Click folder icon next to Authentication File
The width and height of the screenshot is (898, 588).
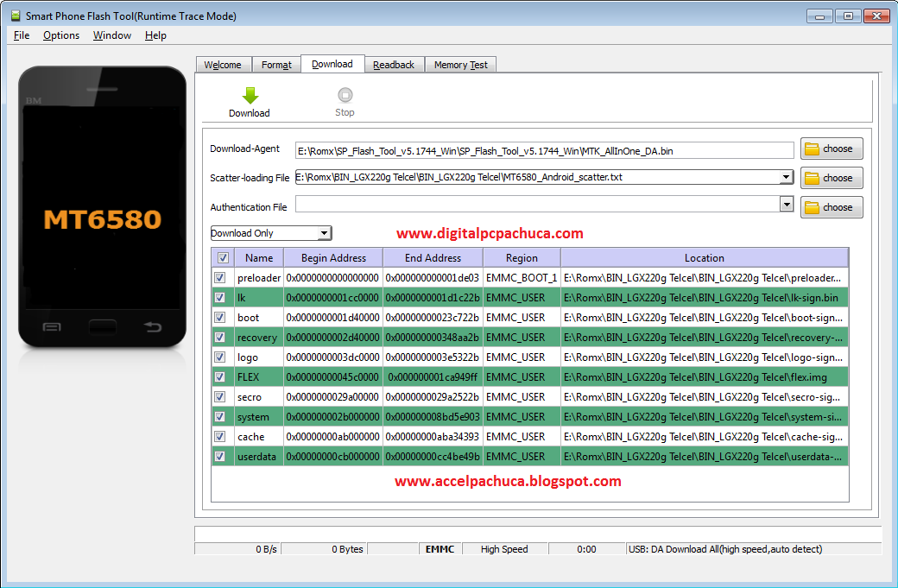coord(813,207)
